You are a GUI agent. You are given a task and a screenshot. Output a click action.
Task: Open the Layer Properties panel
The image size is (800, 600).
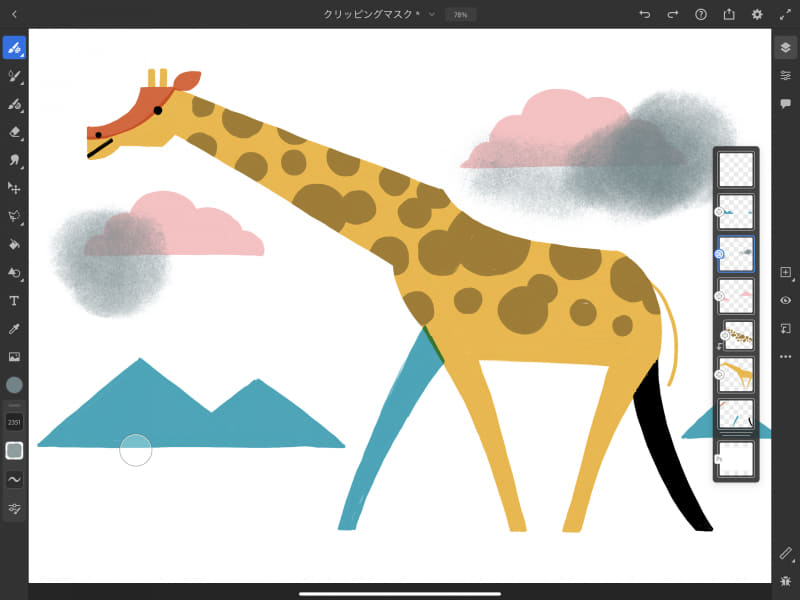pyautogui.click(x=786, y=76)
